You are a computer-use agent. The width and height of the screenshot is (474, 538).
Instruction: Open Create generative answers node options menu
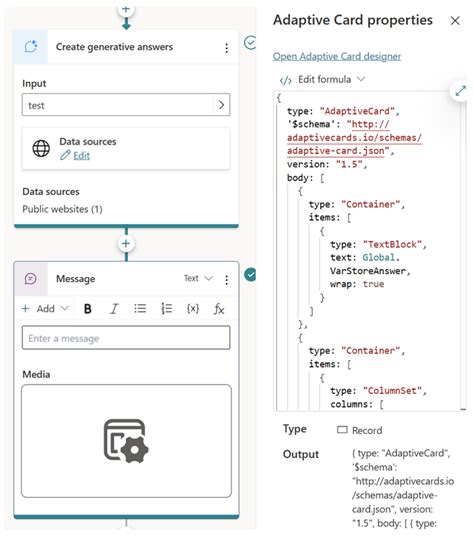[227, 48]
